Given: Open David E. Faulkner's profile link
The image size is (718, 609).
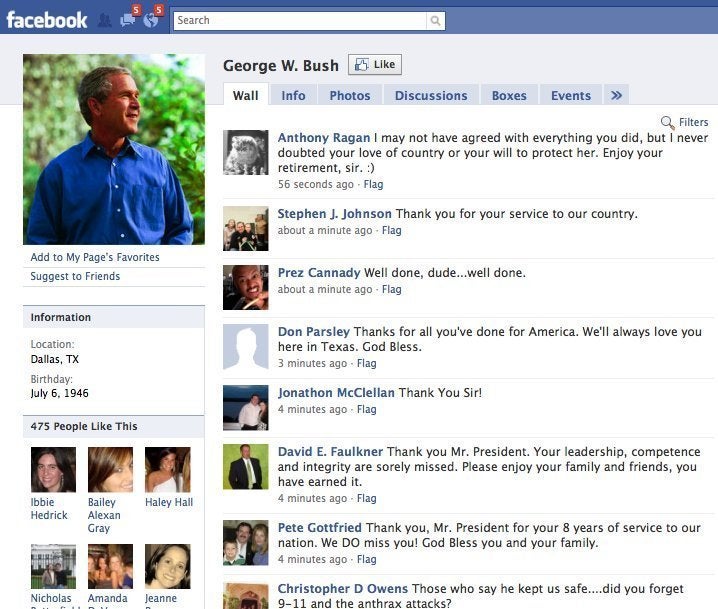Looking at the screenshot, I should [x=330, y=452].
